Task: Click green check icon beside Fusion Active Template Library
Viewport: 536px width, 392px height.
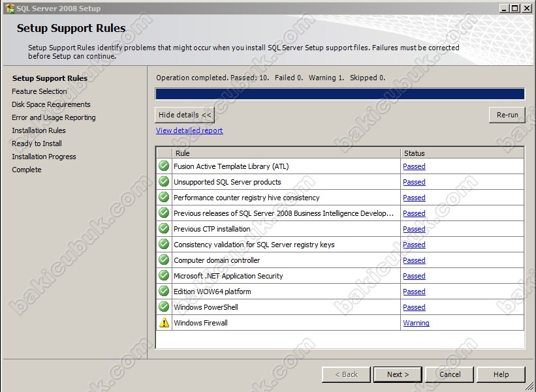Action: click(164, 166)
